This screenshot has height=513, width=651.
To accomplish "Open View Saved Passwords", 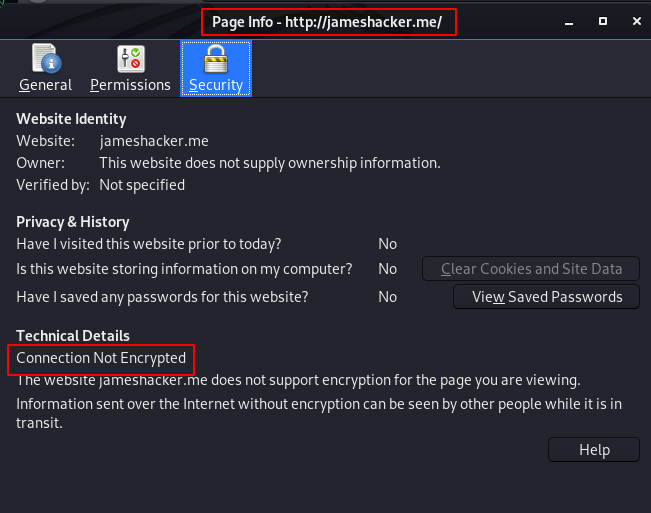I will click(x=546, y=297).
